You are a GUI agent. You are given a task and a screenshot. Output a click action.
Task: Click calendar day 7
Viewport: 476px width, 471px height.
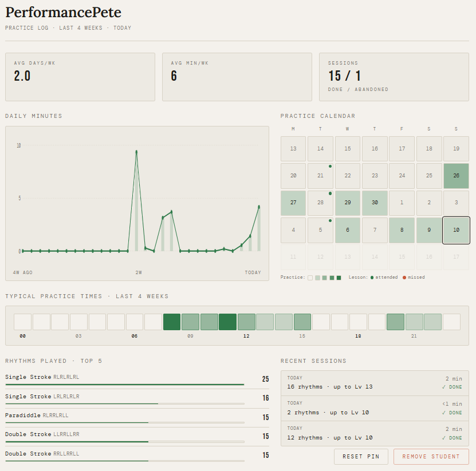tap(375, 230)
